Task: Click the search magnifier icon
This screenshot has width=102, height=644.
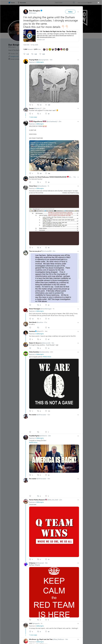Action: 74,2
